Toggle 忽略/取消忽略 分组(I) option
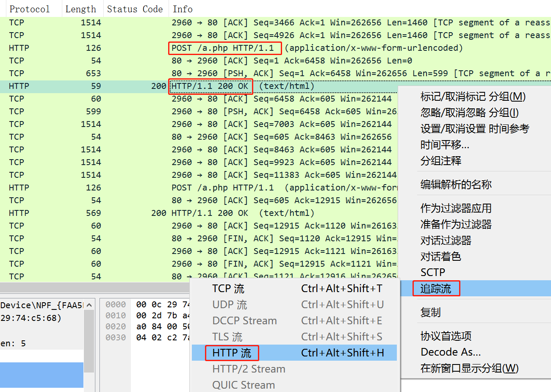The height and width of the screenshot is (392, 551). (469, 113)
